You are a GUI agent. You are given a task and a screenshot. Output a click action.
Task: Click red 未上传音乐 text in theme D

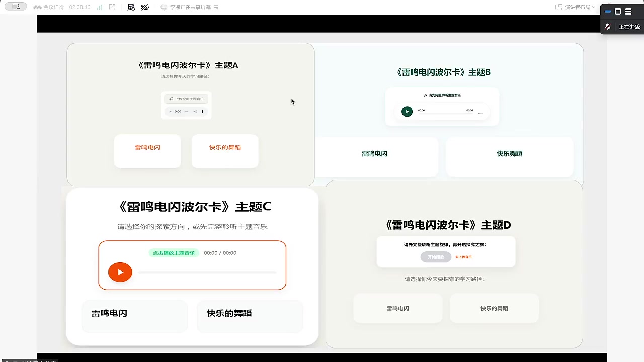coord(463,257)
